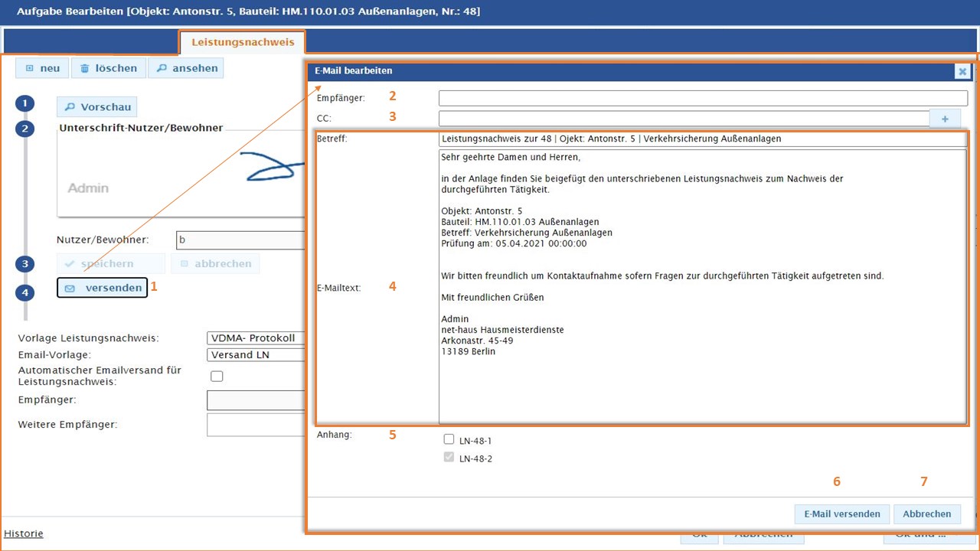Click the greyed-out abbrechen button below signature
The image size is (980, 551).
[x=215, y=263]
